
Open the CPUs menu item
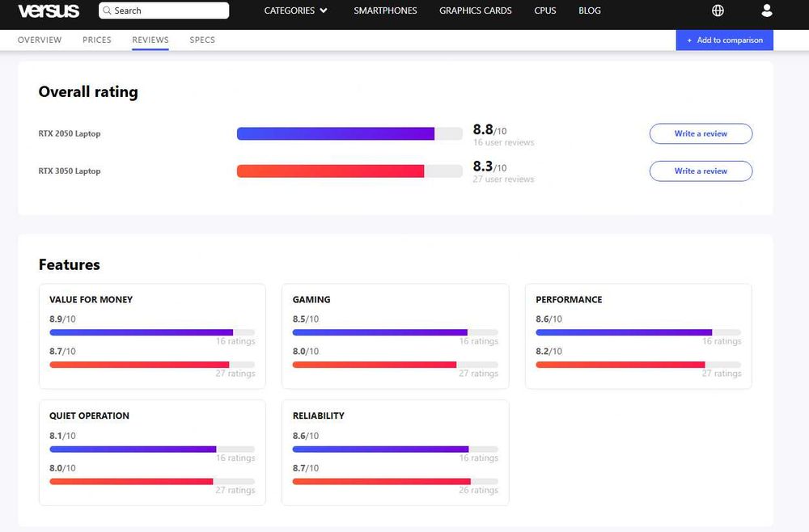(544, 11)
